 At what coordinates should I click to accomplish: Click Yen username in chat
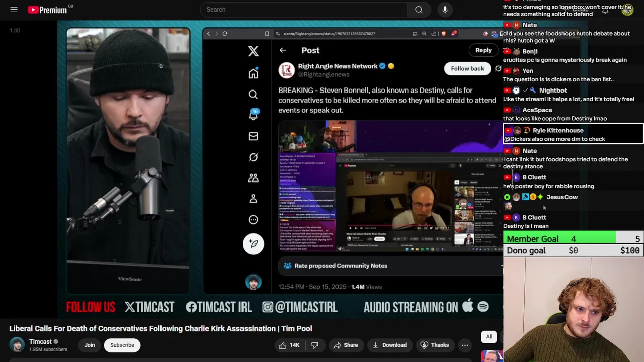[528, 71]
